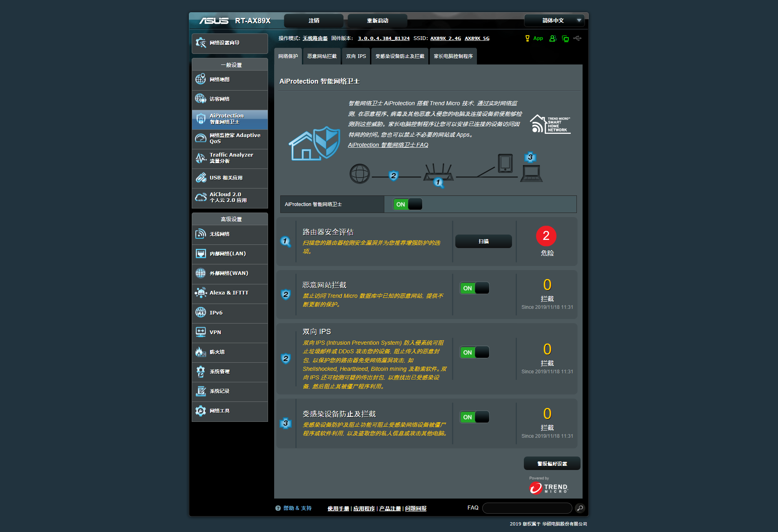Toggle the 双向 IPS ON switch
778x532 pixels.
tap(474, 352)
